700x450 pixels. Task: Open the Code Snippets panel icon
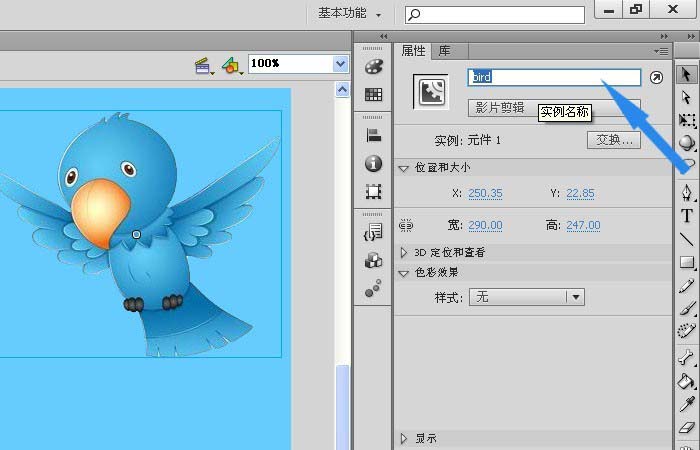(373, 232)
